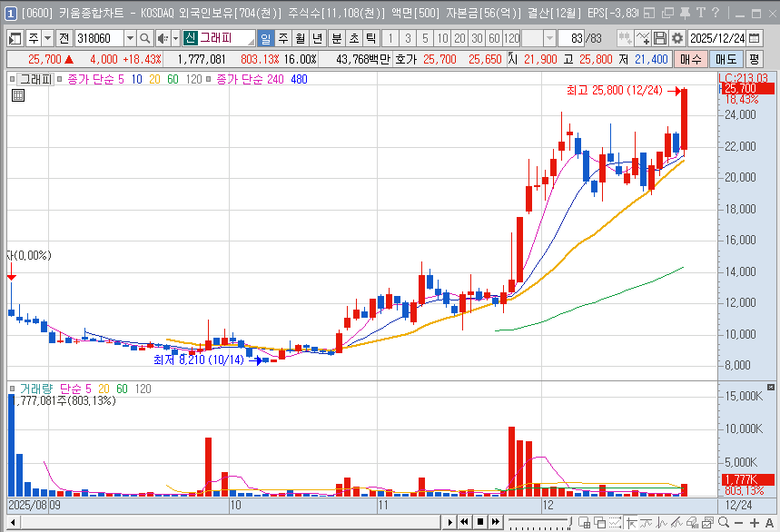Screen dimensions: 780x532
Task: Select the 60 interval button
Action: pyautogui.click(x=495, y=38)
